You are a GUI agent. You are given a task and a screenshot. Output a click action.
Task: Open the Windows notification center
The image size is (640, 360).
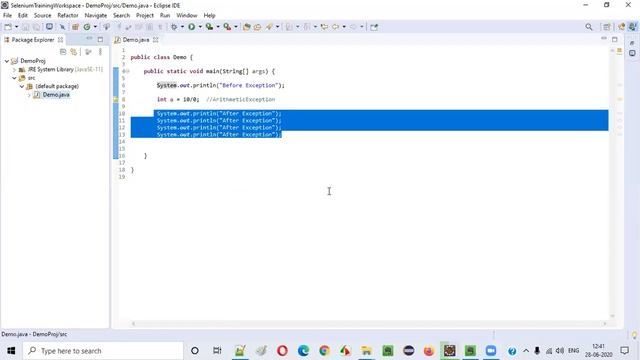(624, 351)
